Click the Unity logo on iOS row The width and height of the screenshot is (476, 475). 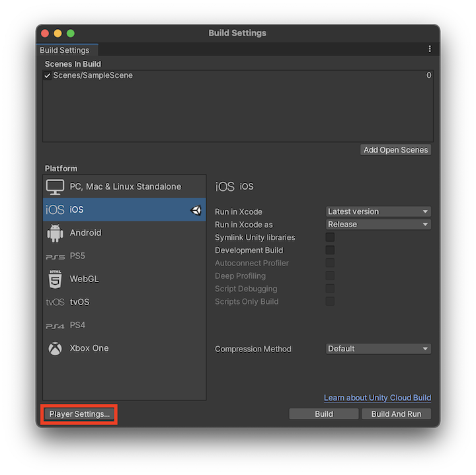[196, 210]
